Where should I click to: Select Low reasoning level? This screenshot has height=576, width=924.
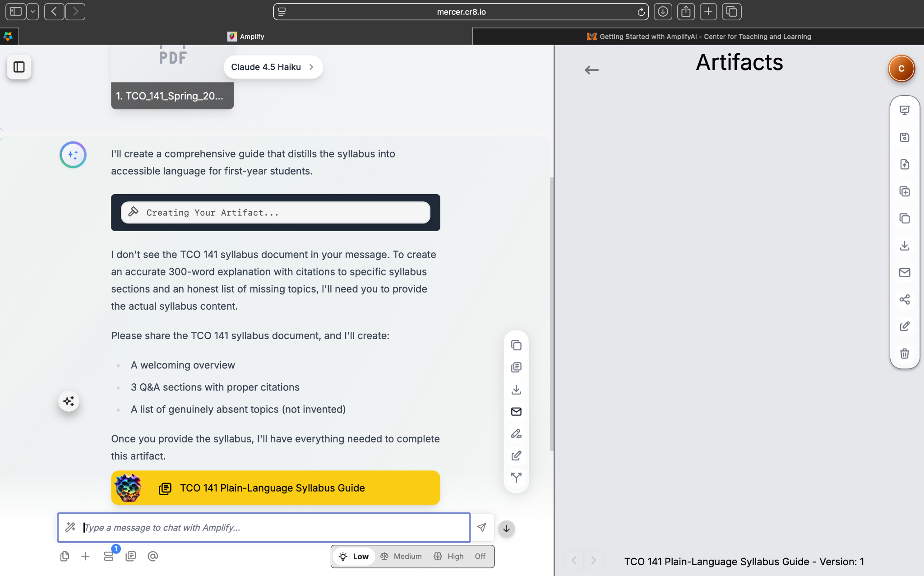coord(354,557)
